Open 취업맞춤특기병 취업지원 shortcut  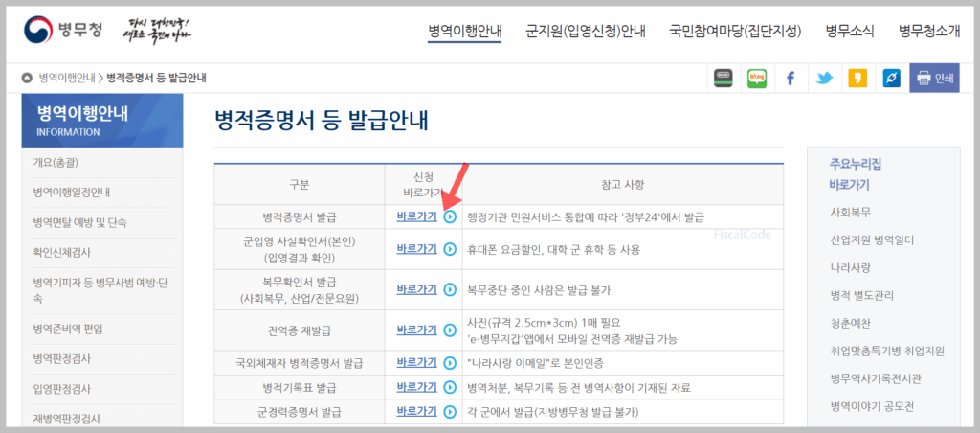pyautogui.click(x=887, y=351)
